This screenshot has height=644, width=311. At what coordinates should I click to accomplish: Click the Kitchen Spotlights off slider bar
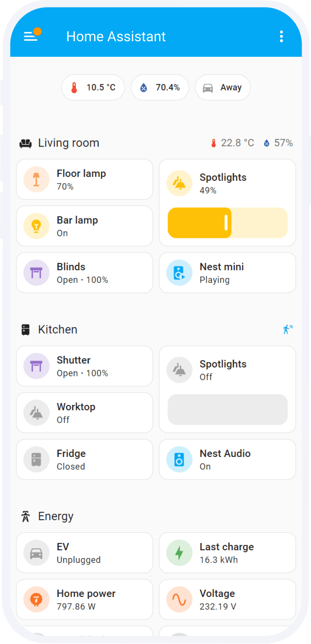tap(227, 409)
